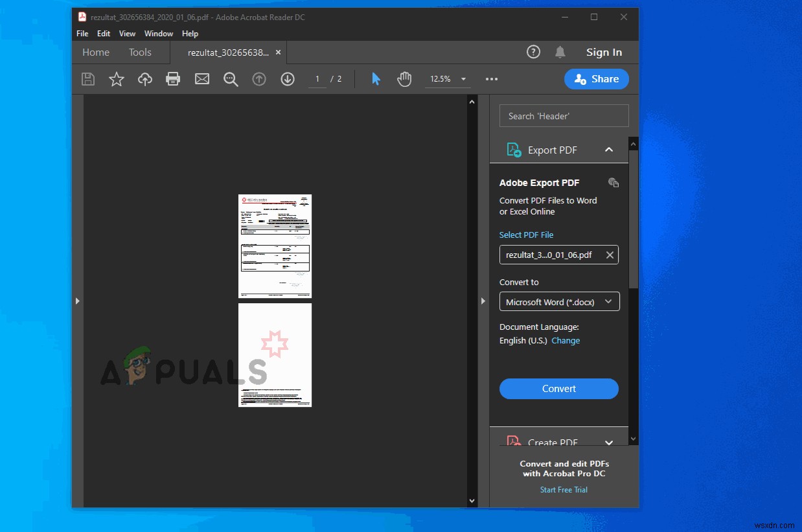The image size is (802, 532).
Task: Switch to the Home tab
Action: (x=96, y=52)
